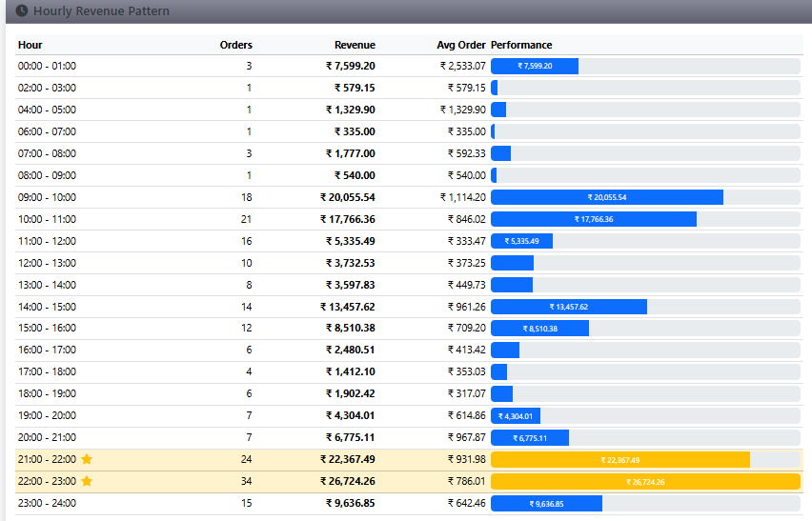
Task: Click the short performance bar in 16:00 - 17:00 row
Action: click(505, 351)
